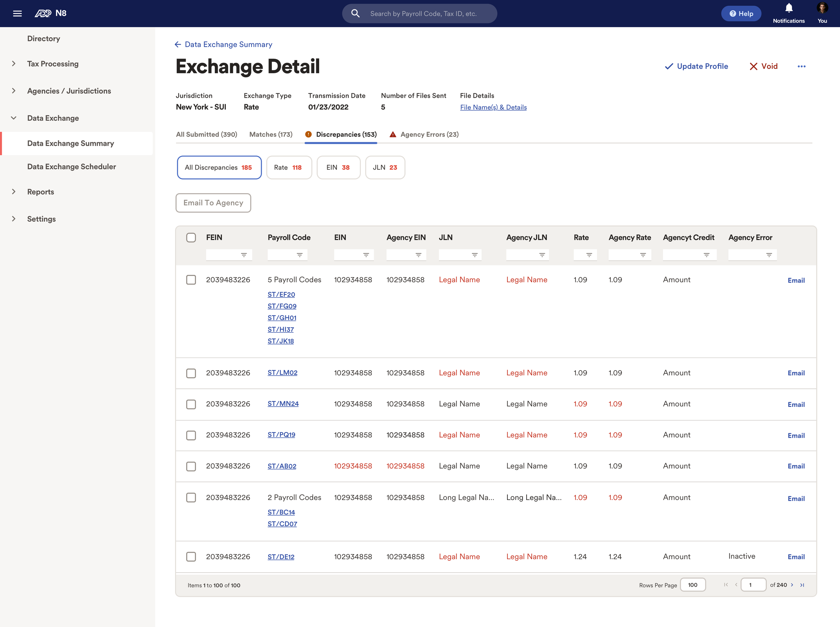Screen dimensions: 840x627
Task: Open the three-dot more actions menu
Action: click(x=801, y=67)
